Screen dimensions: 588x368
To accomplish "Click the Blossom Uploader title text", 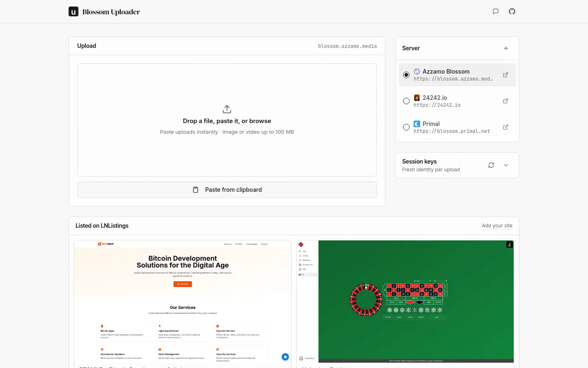I will 111,12.
